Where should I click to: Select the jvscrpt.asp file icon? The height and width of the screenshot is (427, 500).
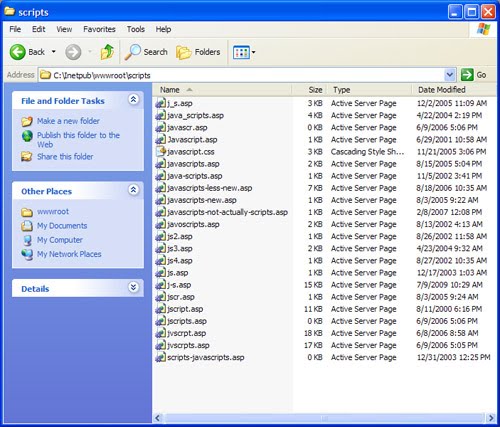161,333
